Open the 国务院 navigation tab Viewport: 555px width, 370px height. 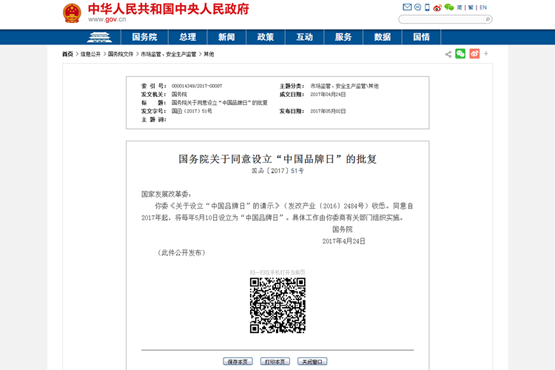click(x=144, y=37)
